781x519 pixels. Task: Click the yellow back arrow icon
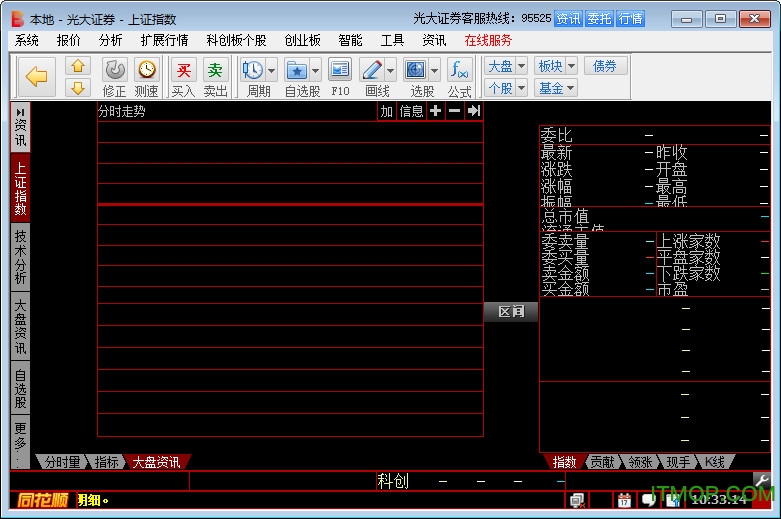tap(37, 76)
